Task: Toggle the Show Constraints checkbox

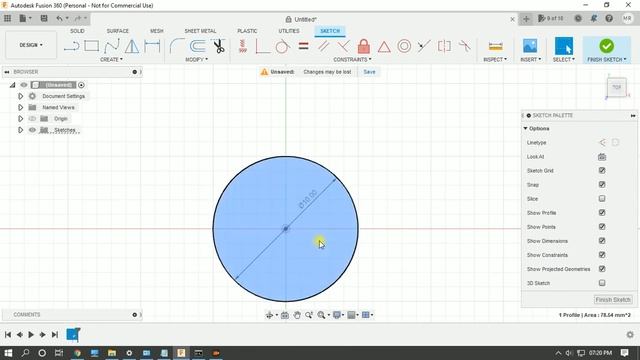Action: click(602, 255)
